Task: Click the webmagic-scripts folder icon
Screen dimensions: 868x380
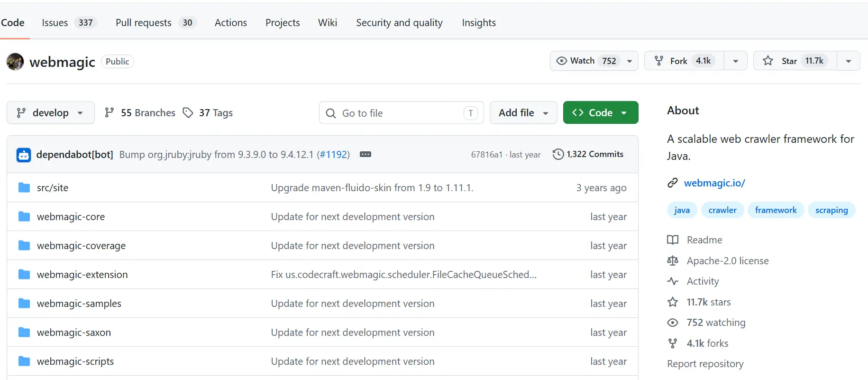Action: (24, 361)
